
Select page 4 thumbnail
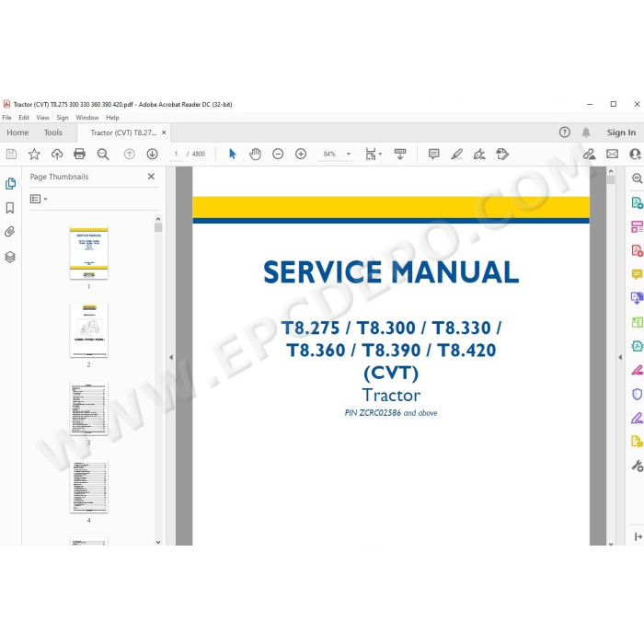tap(88, 487)
